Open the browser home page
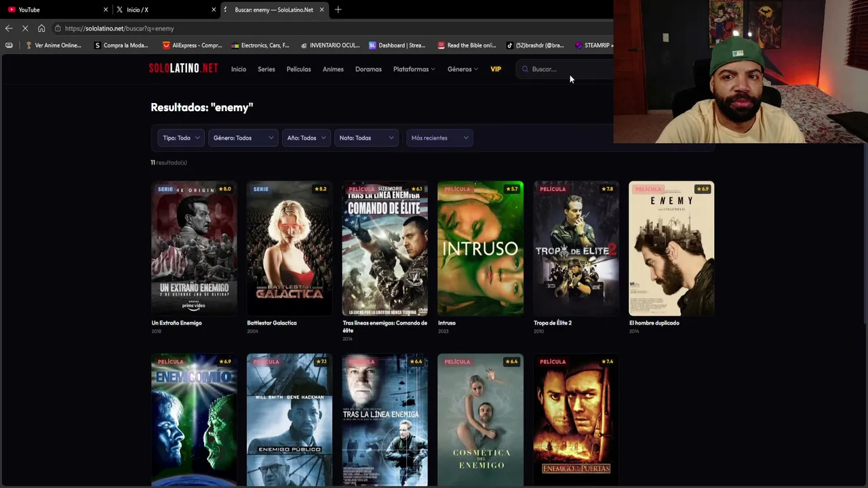Viewport: 868px width, 488px height. [x=41, y=28]
